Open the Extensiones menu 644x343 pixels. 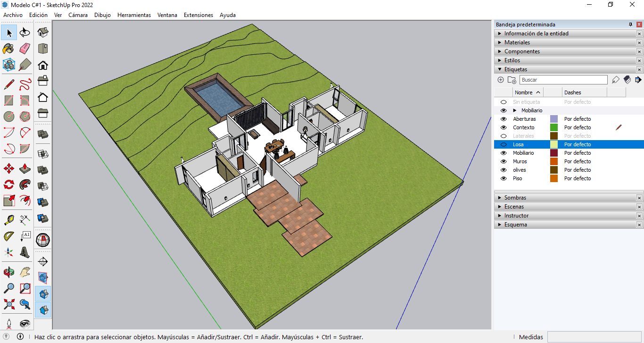point(198,15)
